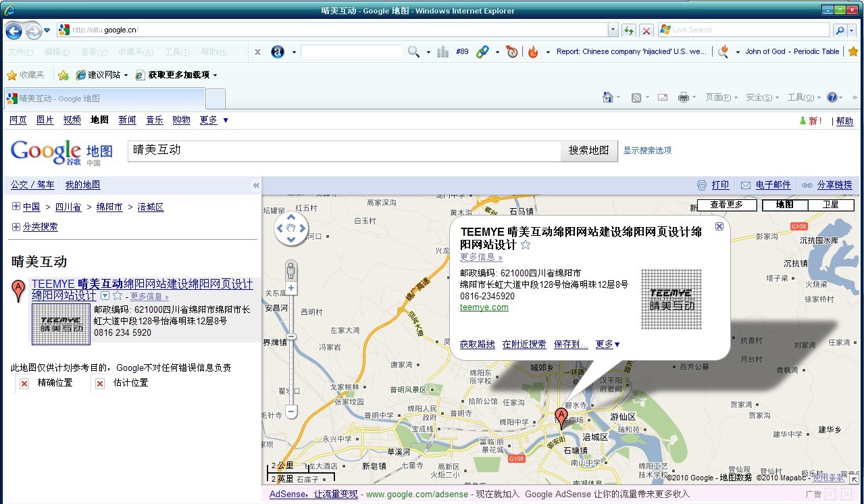Screen dimensions: 864x504
Task: Expand the 中国 location tree plus icon
Action: click(x=16, y=207)
